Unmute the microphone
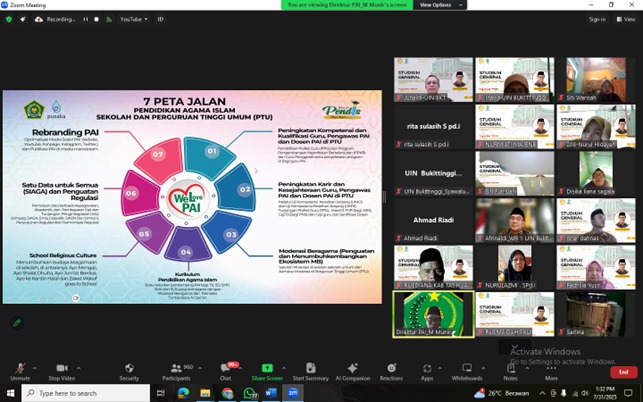The image size is (643, 402). point(19,370)
